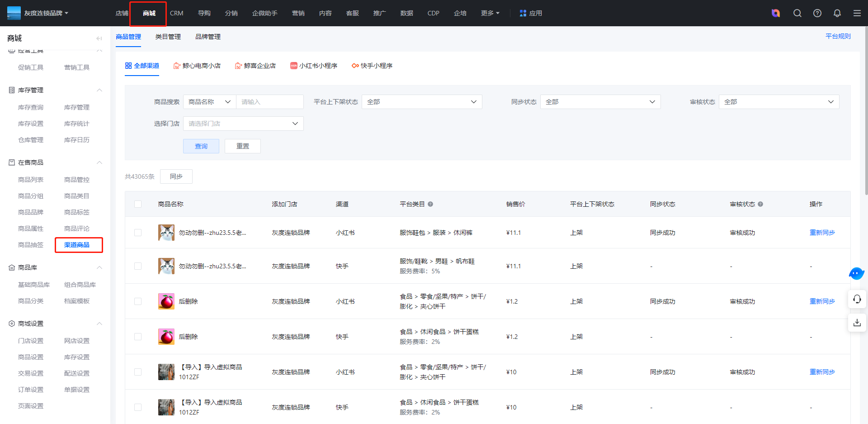Open the hamburger menu icon
Viewport: 868px width, 424px height.
point(857,13)
